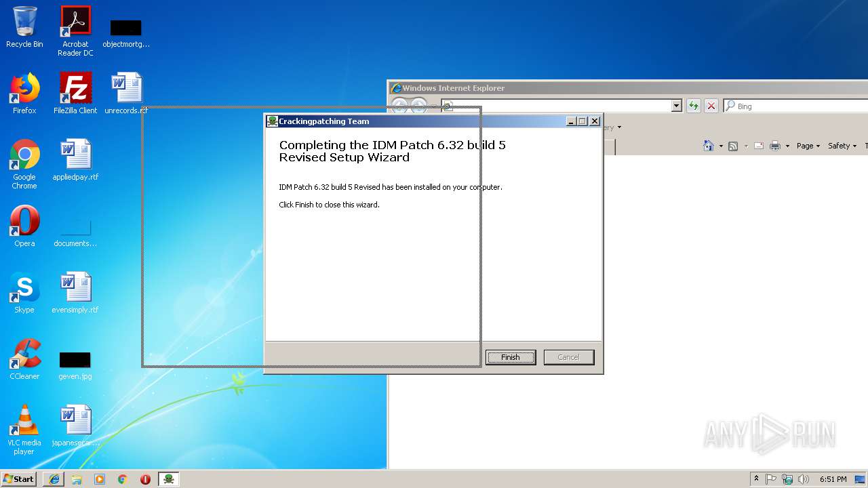Image resolution: width=868 pixels, height=488 pixels.
Task: Launch Skype from the desktop
Action: point(24,293)
